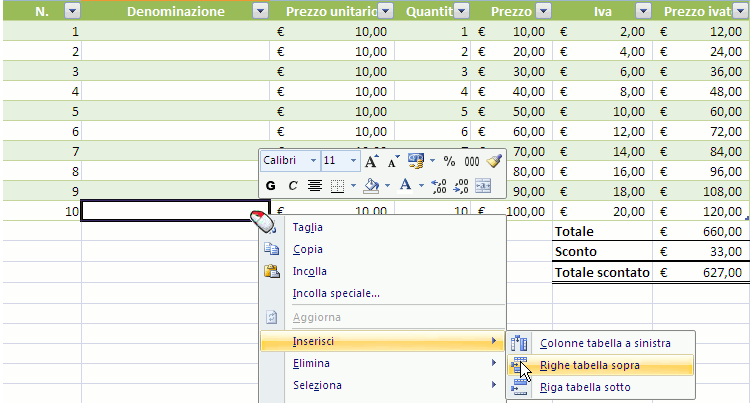Toggle italic (C) in mini toolbar

(x=293, y=186)
